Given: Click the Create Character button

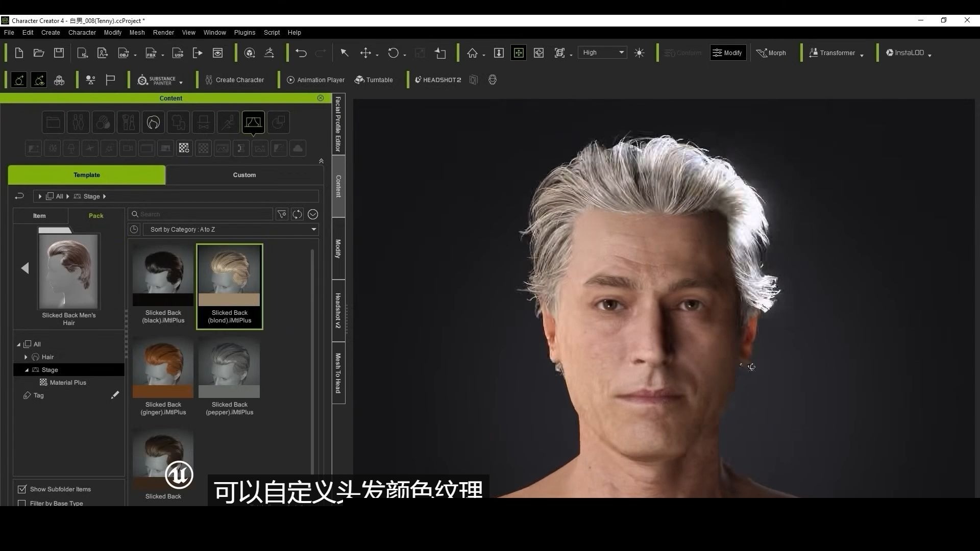Looking at the screenshot, I should click(235, 80).
